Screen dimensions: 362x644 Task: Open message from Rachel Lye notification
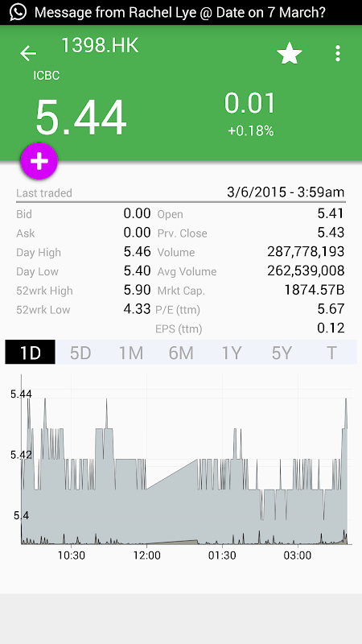179,12
